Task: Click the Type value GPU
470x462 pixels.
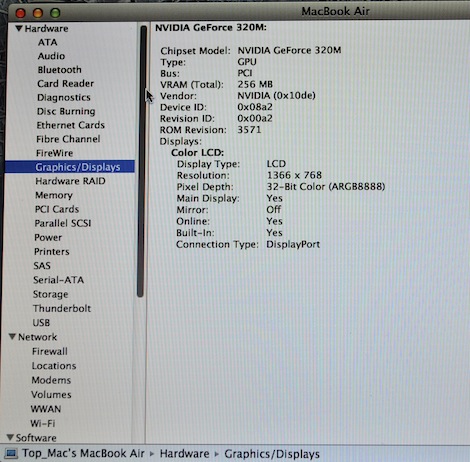Action: click(x=247, y=62)
